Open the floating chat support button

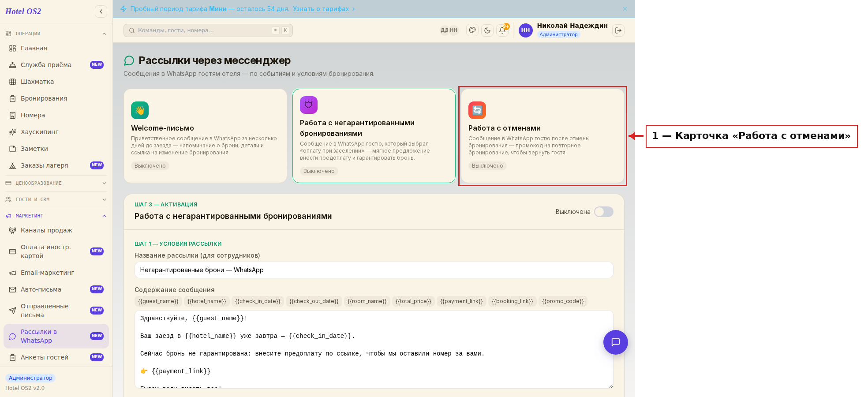[x=616, y=342]
